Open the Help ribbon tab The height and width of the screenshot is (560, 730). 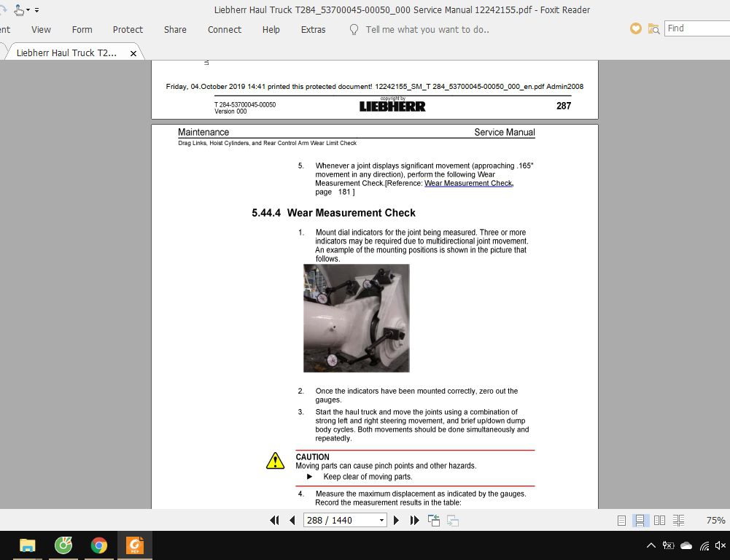click(x=271, y=30)
